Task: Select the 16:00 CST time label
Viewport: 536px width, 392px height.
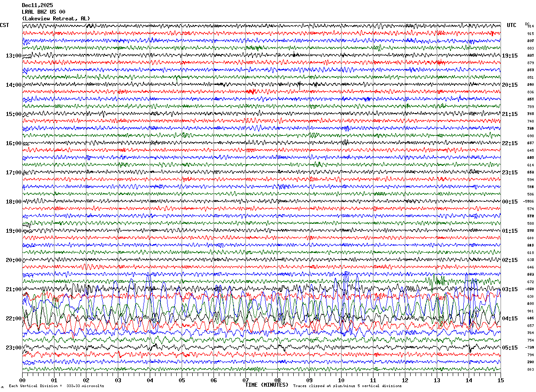Action: coord(13,143)
